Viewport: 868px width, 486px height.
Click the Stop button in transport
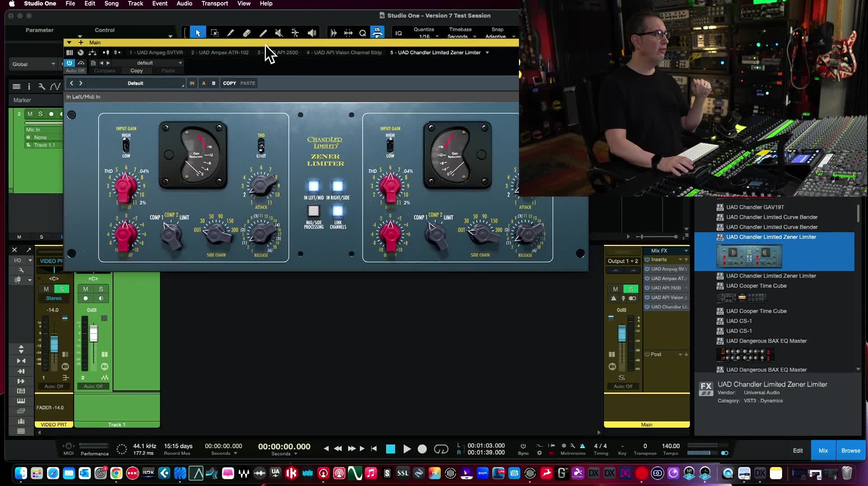[391, 449]
